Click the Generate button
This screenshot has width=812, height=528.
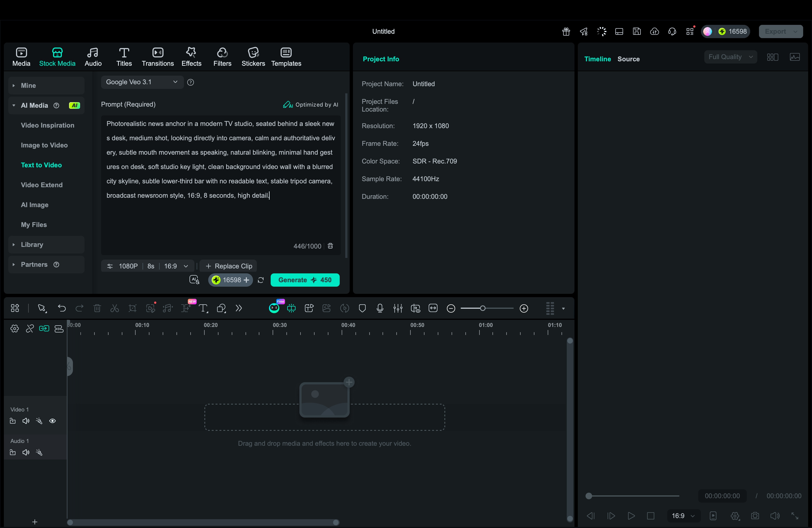[x=305, y=280]
